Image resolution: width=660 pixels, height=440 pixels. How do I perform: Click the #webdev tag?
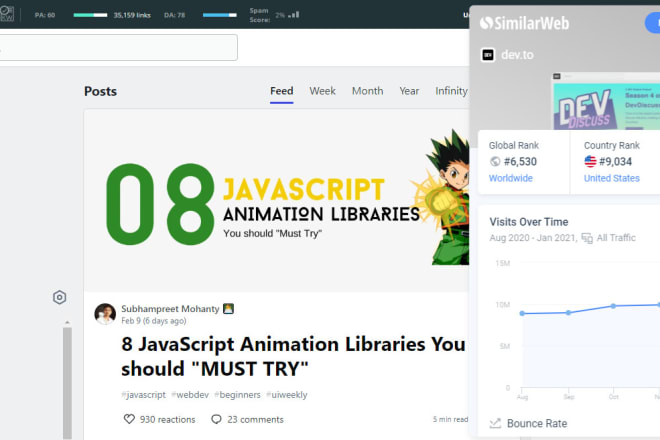(190, 395)
